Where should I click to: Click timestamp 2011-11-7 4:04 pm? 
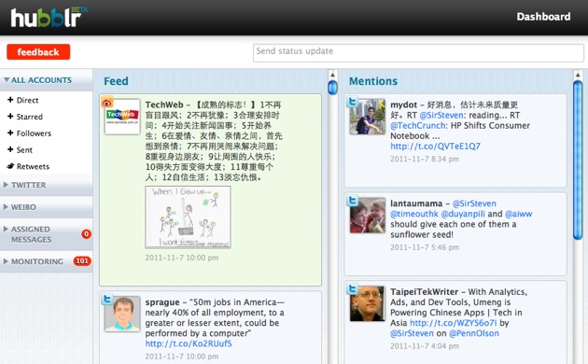point(425,346)
